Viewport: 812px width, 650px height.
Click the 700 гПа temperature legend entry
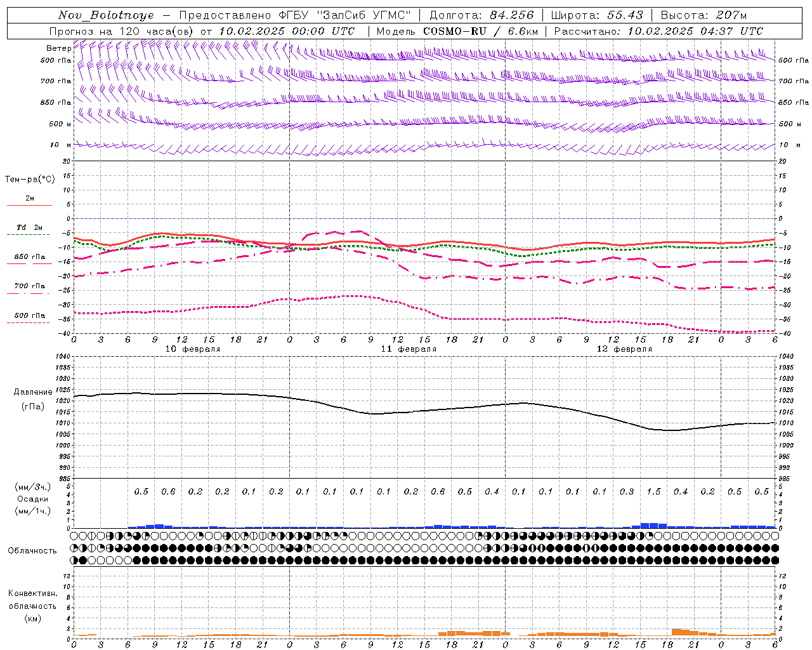pyautogui.click(x=30, y=286)
